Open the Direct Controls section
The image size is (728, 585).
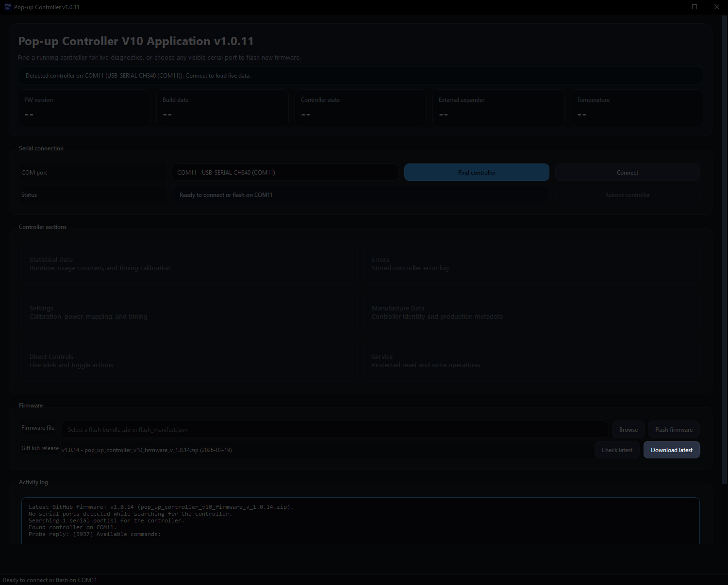point(189,360)
